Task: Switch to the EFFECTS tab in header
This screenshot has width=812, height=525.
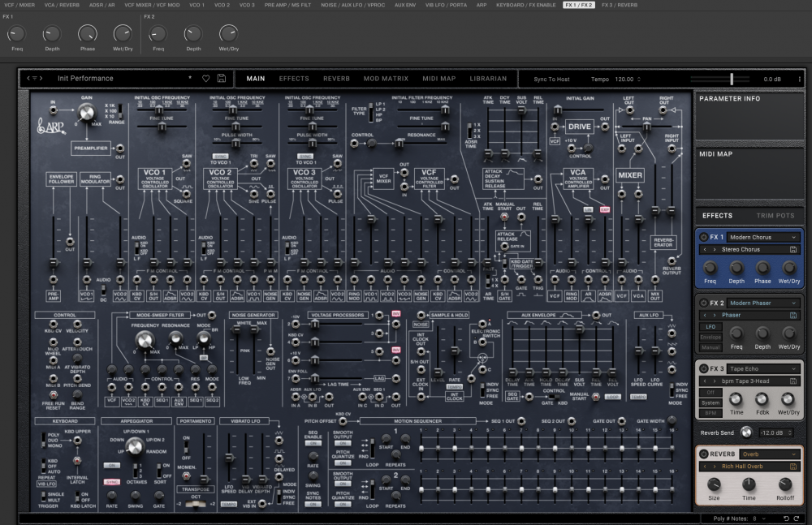Action: (294, 79)
